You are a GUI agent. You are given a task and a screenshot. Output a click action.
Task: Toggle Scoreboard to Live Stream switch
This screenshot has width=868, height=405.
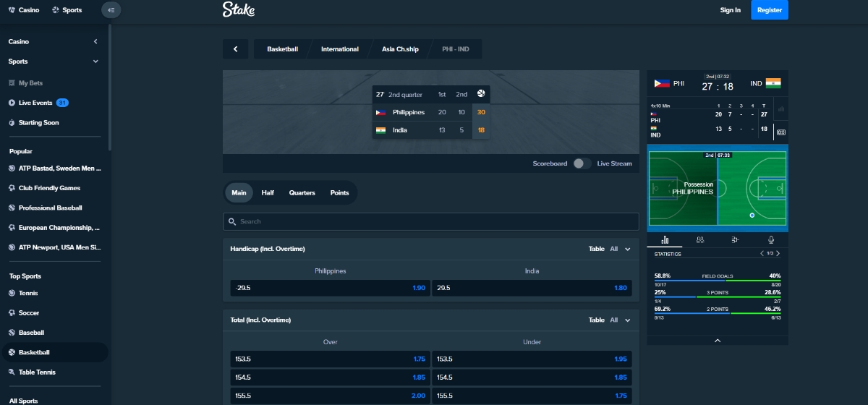[x=582, y=163]
